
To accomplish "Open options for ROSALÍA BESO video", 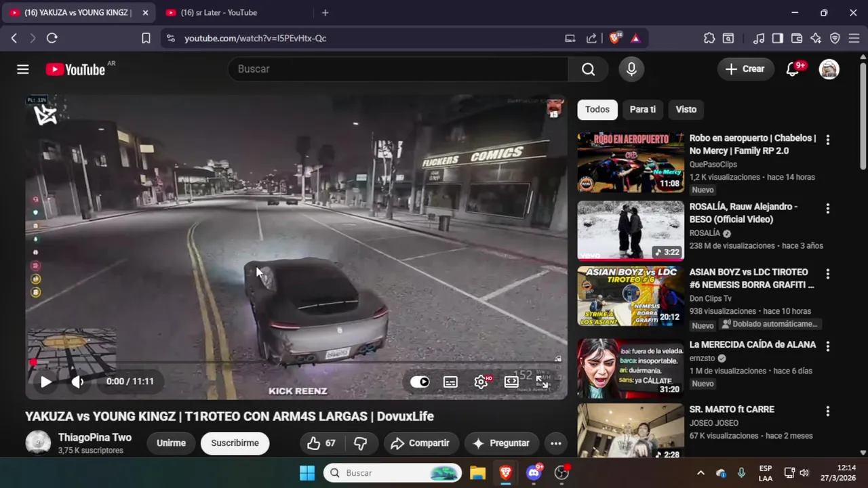I will (x=827, y=208).
